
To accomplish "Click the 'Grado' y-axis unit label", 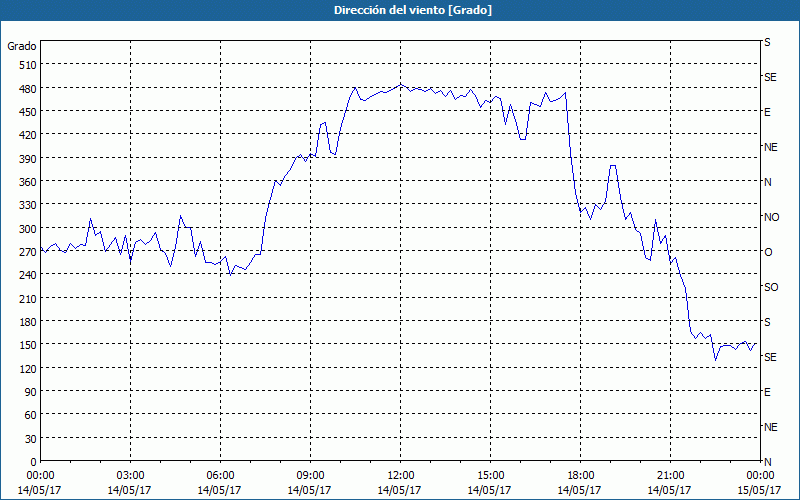I will (x=22, y=46).
